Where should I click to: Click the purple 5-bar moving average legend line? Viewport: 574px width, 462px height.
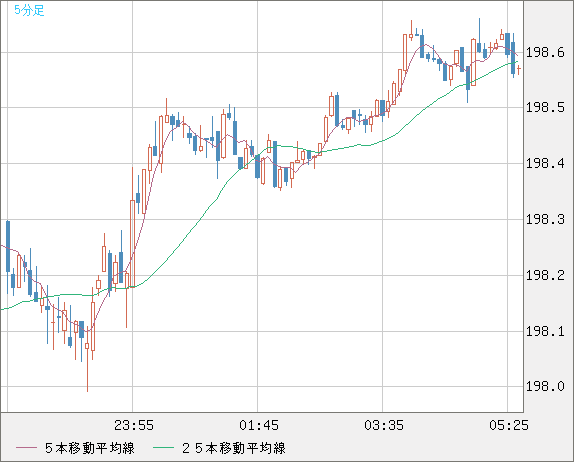pyautogui.click(x=26, y=448)
